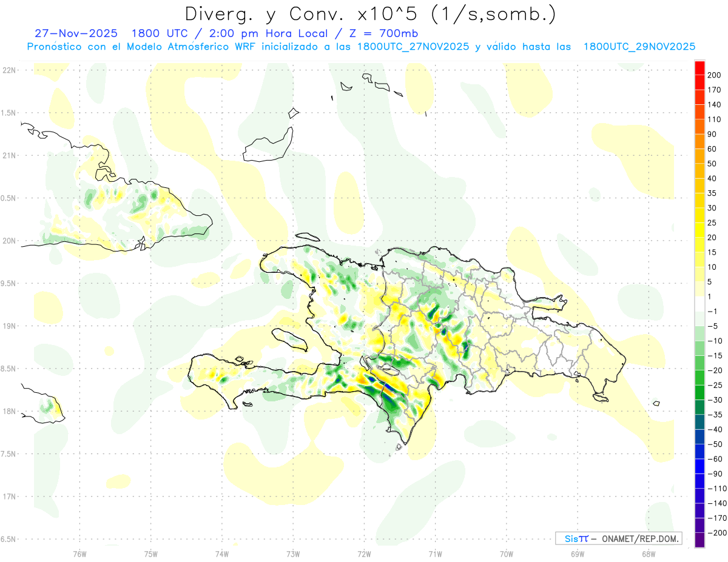Click the '-20' value on color scale
This screenshot has height=562, width=728.
point(715,370)
